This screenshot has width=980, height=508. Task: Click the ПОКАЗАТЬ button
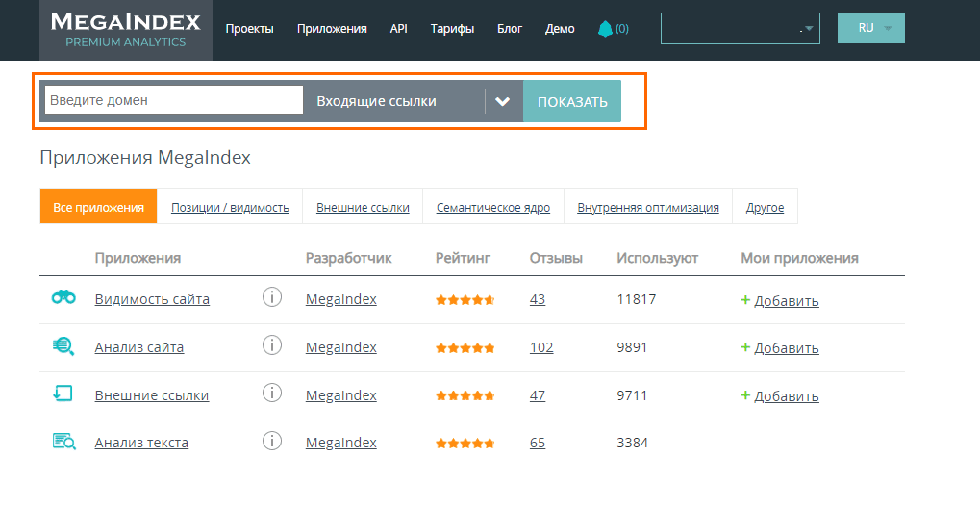coord(572,101)
